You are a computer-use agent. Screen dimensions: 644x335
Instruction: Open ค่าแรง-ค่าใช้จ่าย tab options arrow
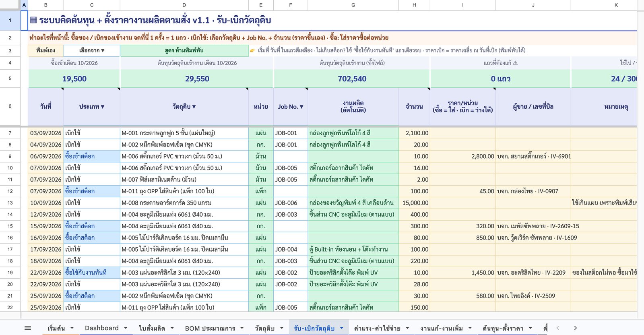click(407, 328)
